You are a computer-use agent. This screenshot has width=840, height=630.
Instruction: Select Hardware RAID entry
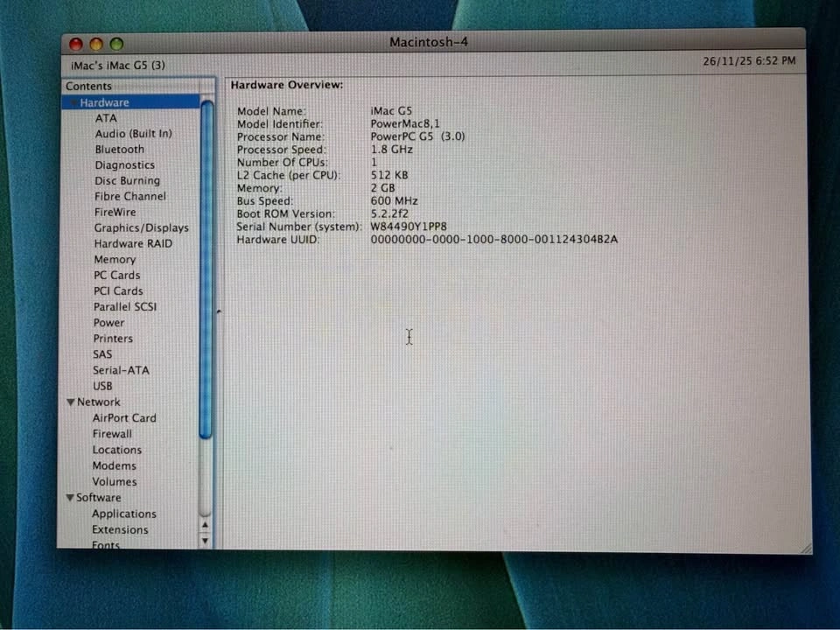tap(133, 243)
